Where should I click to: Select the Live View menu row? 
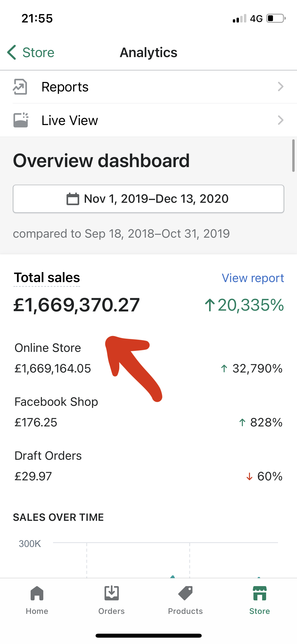148,120
